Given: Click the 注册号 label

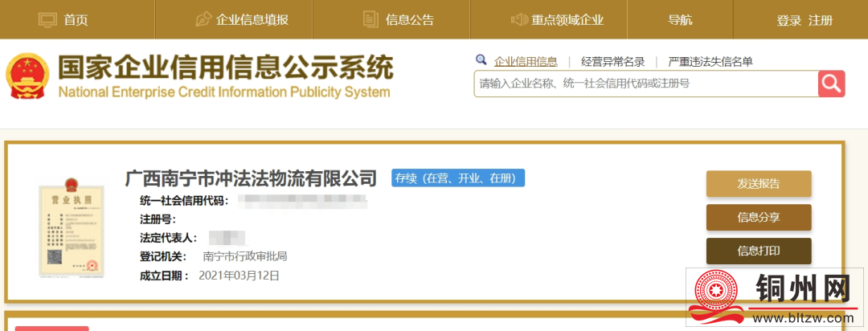Looking at the screenshot, I should 158,219.
